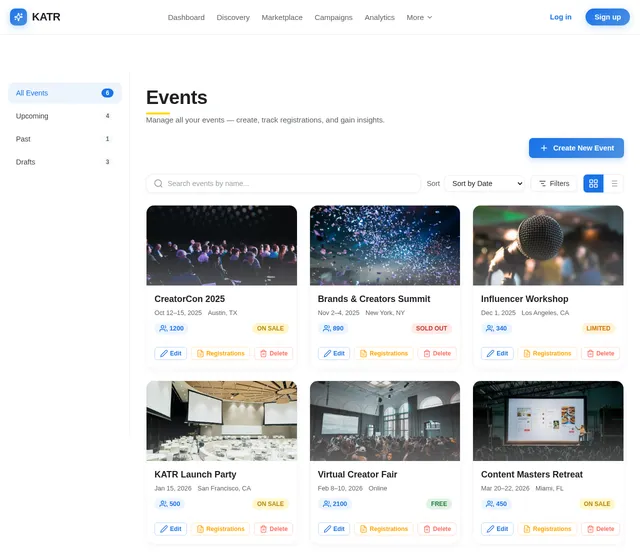
Task: Click the SOLD OUT status badge
Action: point(431,328)
